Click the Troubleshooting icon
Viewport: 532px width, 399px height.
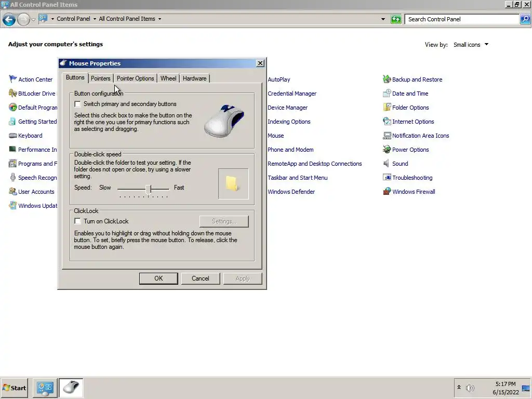click(387, 178)
